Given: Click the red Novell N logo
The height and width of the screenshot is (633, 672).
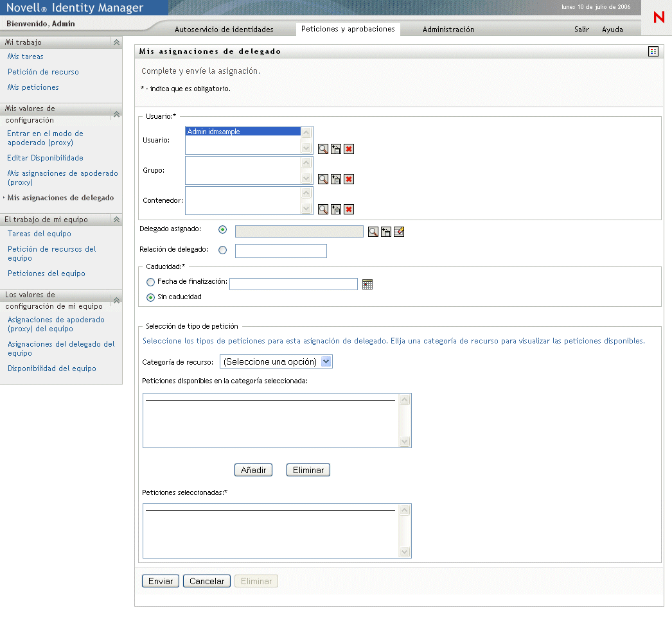Looking at the screenshot, I should pos(659,17).
